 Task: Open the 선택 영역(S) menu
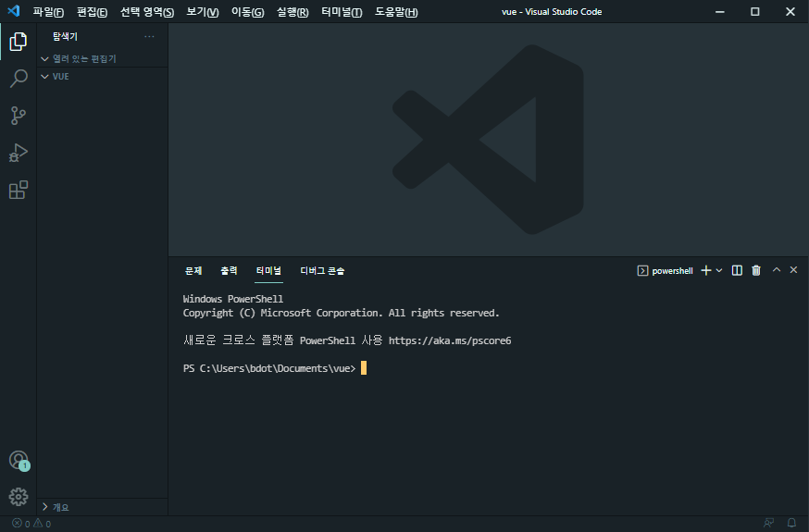click(147, 12)
